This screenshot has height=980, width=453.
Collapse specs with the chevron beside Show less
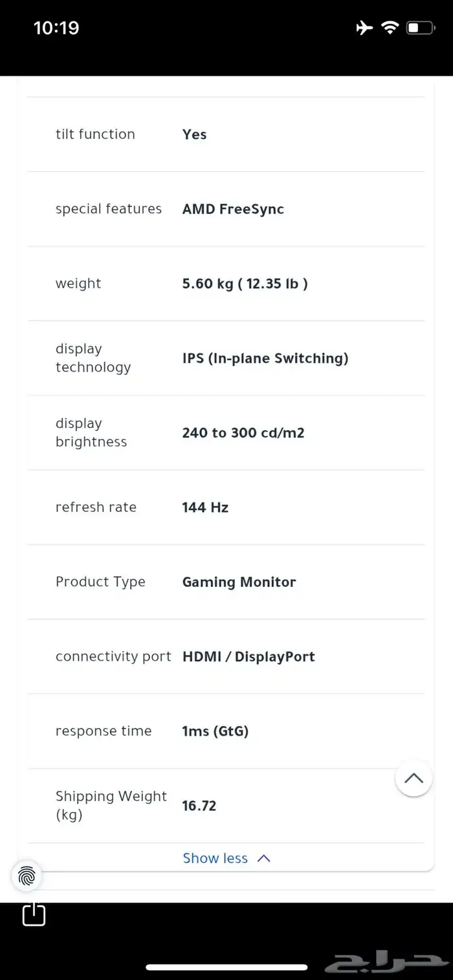(x=263, y=858)
